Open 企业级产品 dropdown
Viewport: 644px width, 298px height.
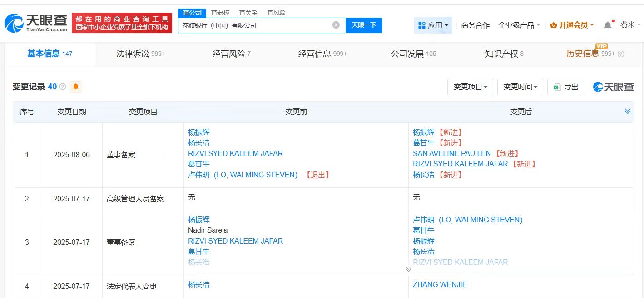[x=519, y=25]
